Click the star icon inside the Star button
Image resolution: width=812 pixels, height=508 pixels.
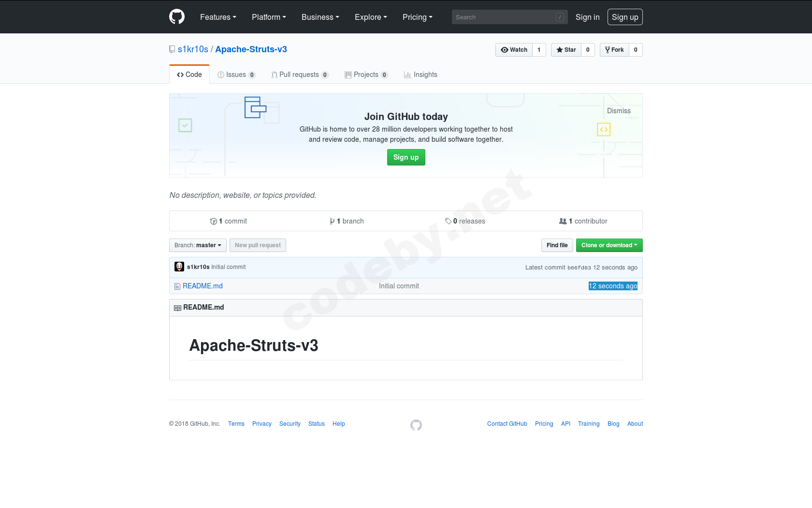pos(559,49)
